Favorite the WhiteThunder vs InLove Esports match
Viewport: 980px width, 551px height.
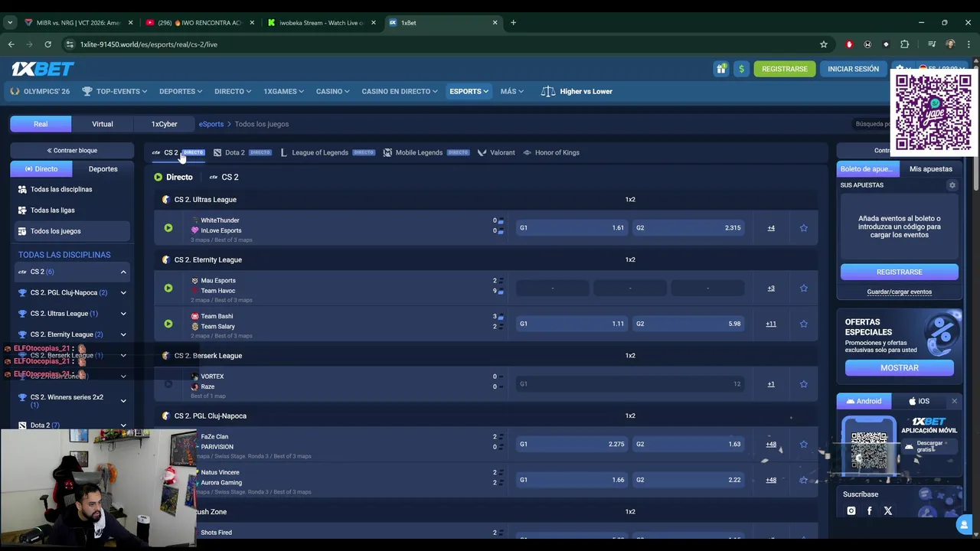pyautogui.click(x=804, y=228)
